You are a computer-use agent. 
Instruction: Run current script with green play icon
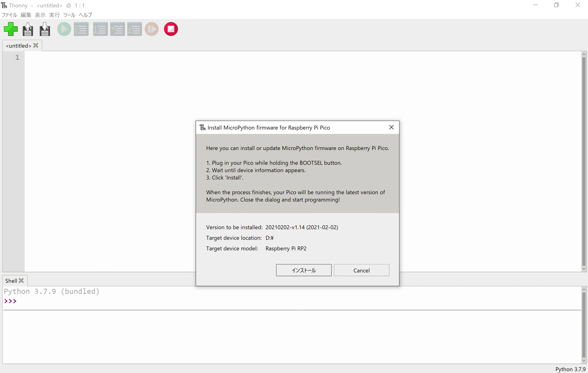tap(64, 29)
